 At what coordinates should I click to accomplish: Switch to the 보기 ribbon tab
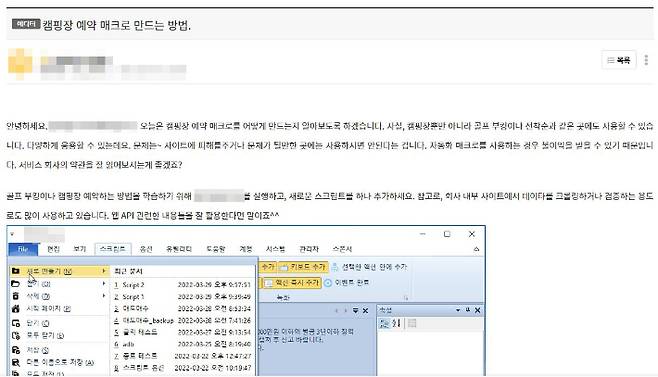[80, 249]
